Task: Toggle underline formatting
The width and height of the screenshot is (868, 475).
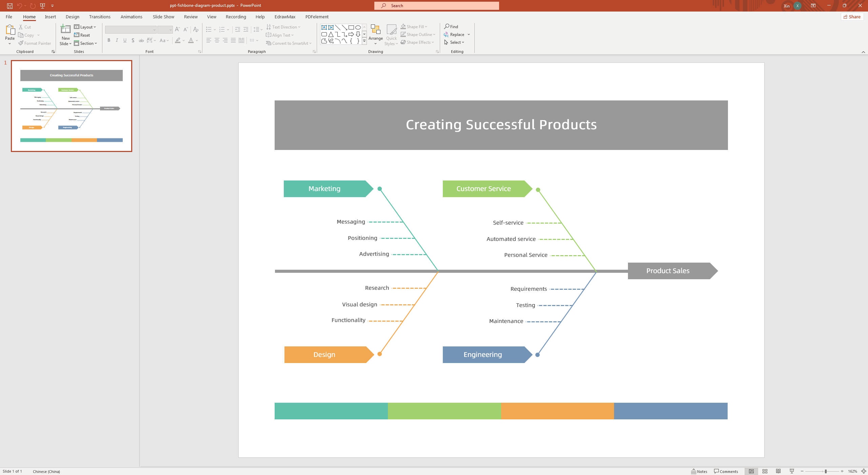Action: [125, 40]
